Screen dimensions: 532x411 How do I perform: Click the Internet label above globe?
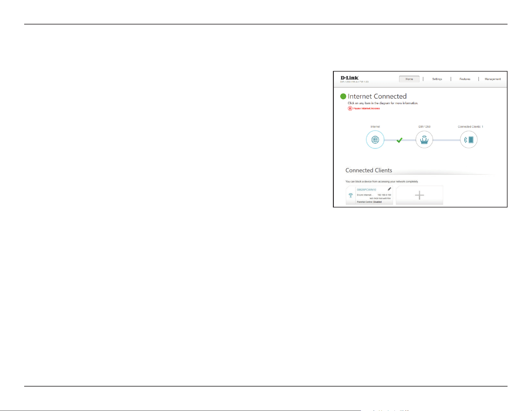click(375, 127)
